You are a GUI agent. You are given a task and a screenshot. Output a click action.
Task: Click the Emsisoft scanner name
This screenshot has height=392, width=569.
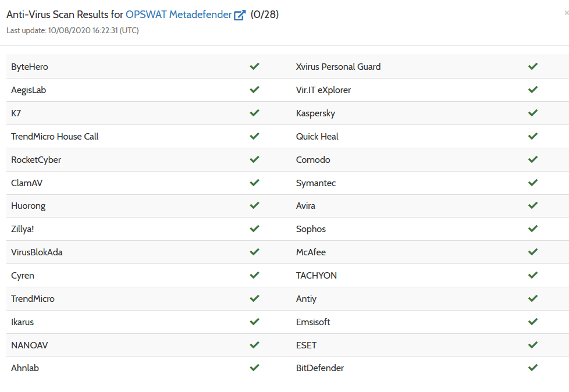[x=313, y=322]
